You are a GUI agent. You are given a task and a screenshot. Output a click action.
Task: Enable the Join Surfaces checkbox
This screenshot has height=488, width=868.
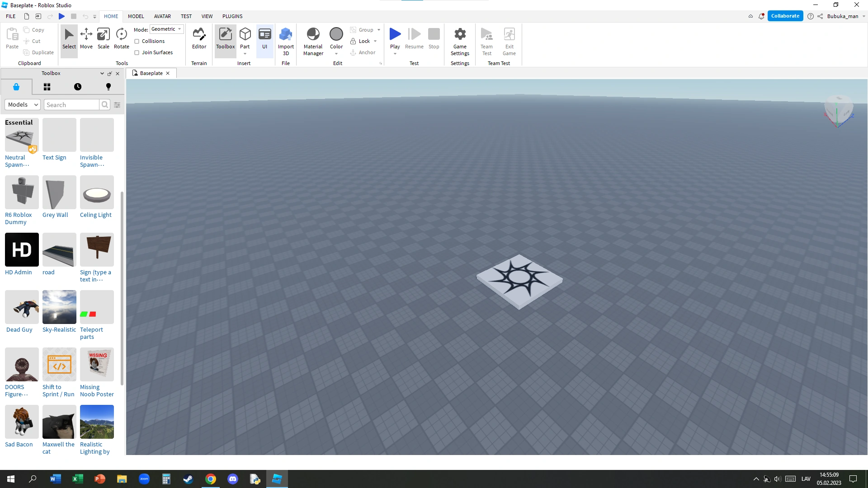point(137,52)
